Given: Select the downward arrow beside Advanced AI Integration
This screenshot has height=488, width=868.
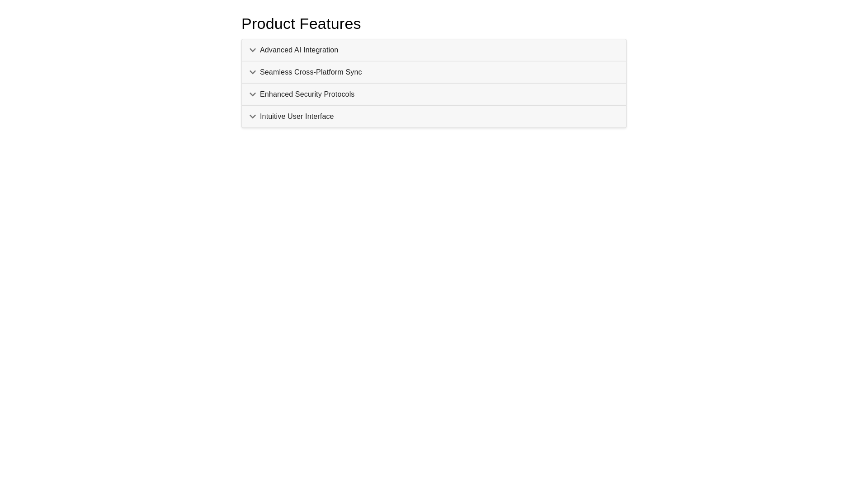Looking at the screenshot, I should pyautogui.click(x=253, y=50).
